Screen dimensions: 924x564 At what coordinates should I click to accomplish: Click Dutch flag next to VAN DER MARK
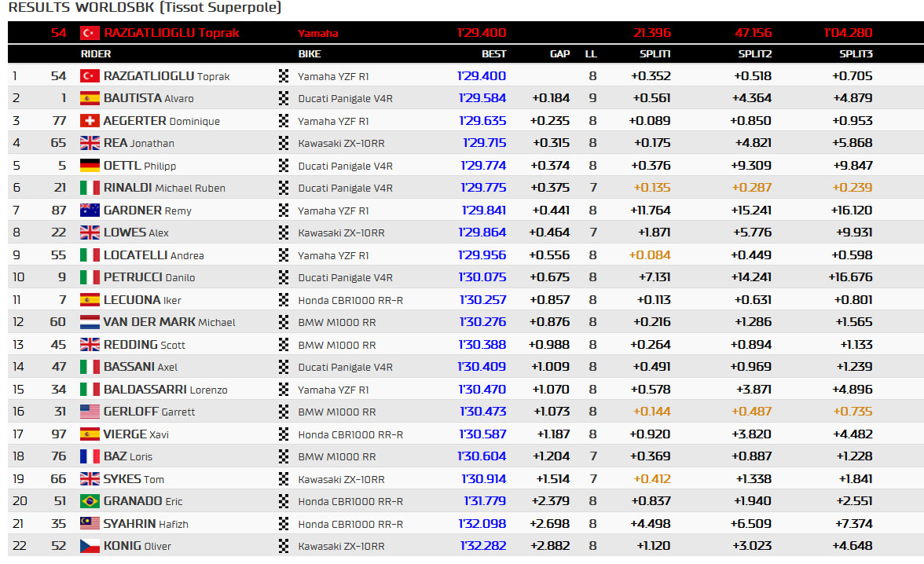point(90,322)
